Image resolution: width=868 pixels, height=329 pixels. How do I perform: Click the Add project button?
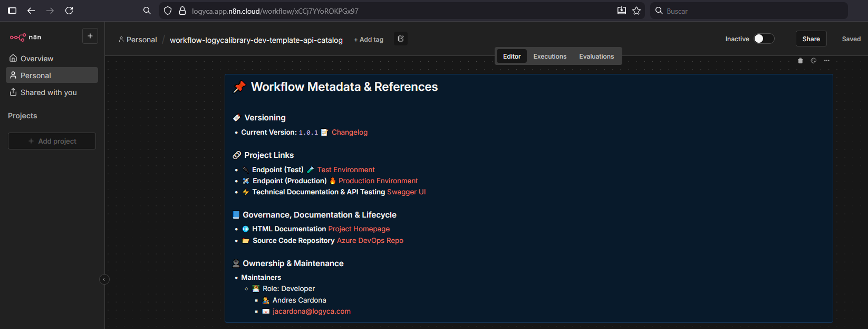coord(52,141)
